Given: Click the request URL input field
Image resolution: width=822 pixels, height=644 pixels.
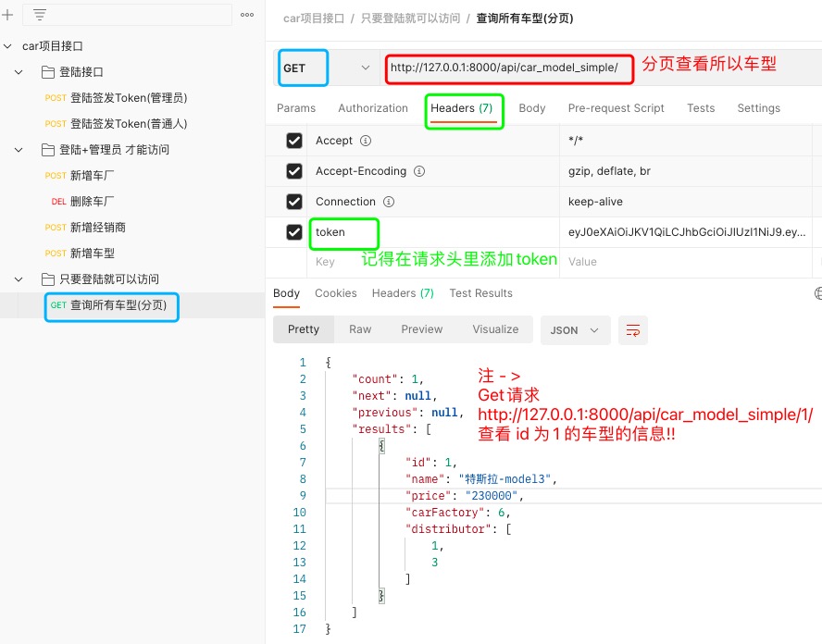Looking at the screenshot, I should [x=507, y=68].
